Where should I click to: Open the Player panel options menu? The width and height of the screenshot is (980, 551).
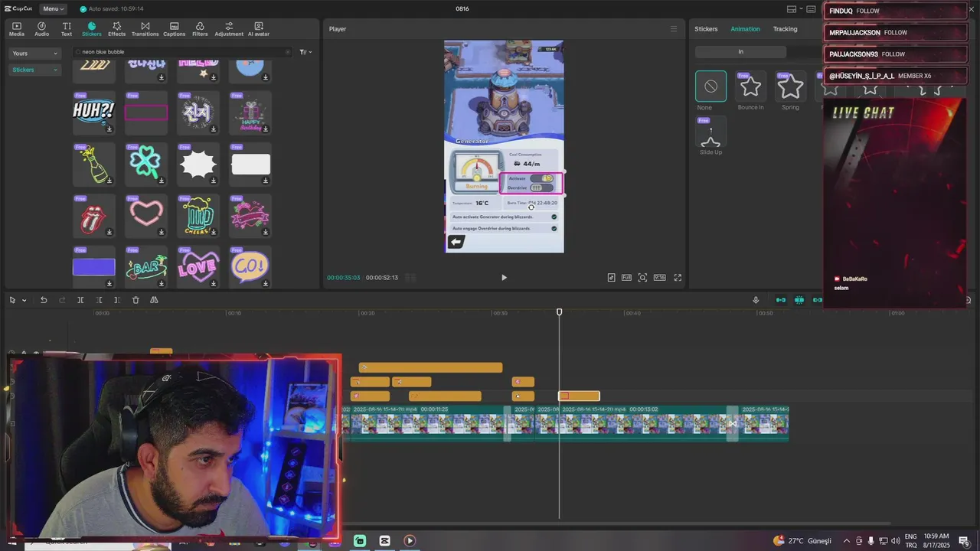[674, 29]
